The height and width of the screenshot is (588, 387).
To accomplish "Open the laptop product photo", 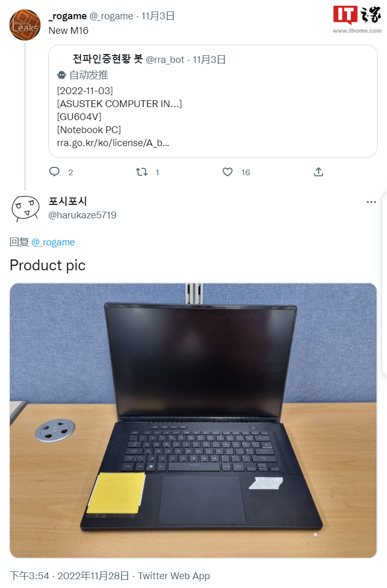I will pos(193,421).
